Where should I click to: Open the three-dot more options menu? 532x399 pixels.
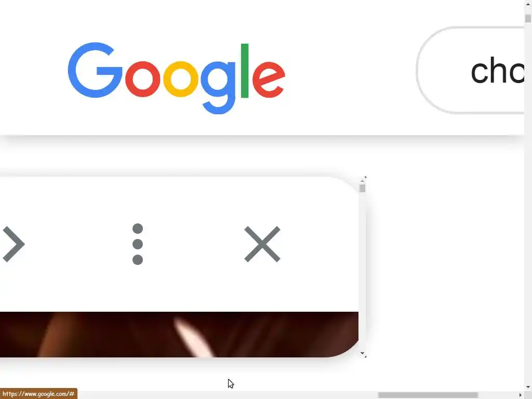[x=137, y=244]
